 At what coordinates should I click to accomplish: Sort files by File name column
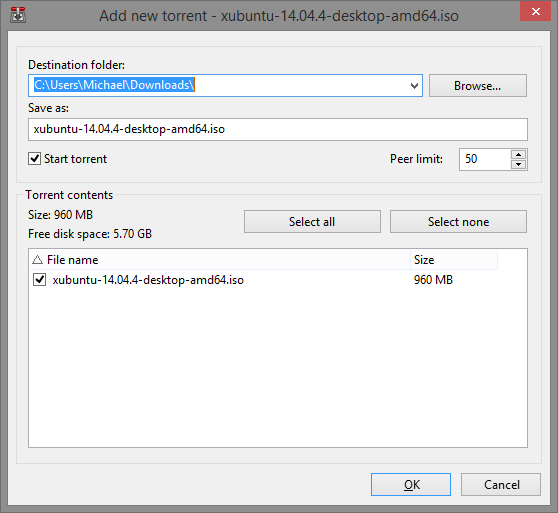click(220, 260)
